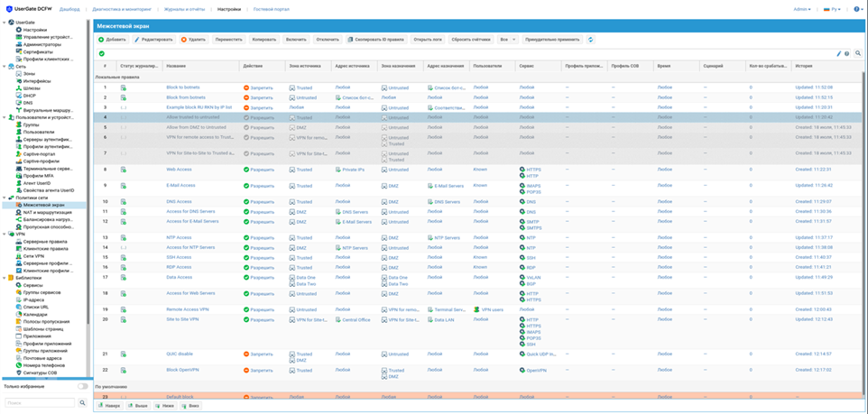
Task: Collapse the Библиотеки tree section
Action: pos(5,278)
